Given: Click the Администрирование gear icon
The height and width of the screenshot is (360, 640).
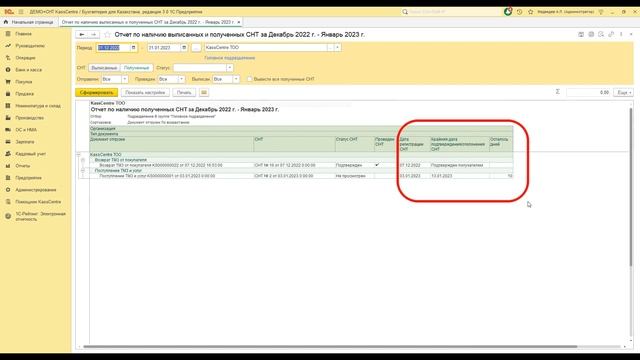Looking at the screenshot, I should pos(8,190).
